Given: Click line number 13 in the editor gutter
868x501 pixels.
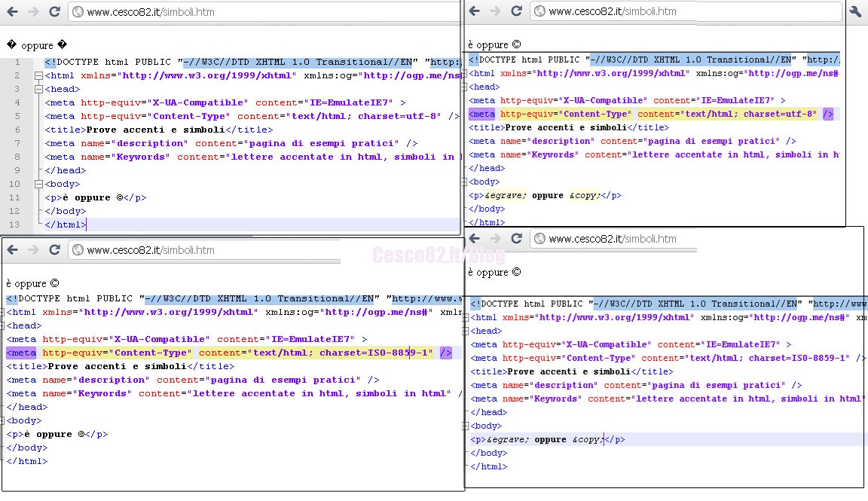Looking at the screenshot, I should pos(14,225).
